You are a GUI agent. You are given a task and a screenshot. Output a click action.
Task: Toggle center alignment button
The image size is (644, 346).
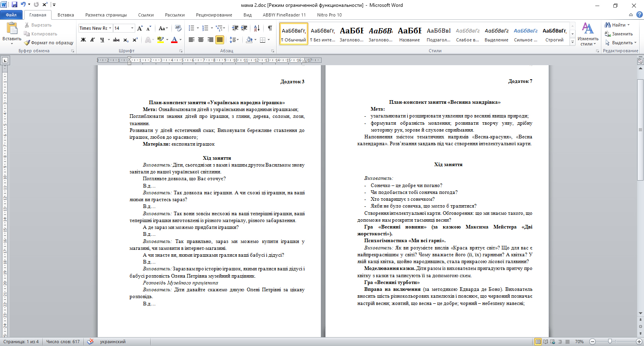[201, 40]
